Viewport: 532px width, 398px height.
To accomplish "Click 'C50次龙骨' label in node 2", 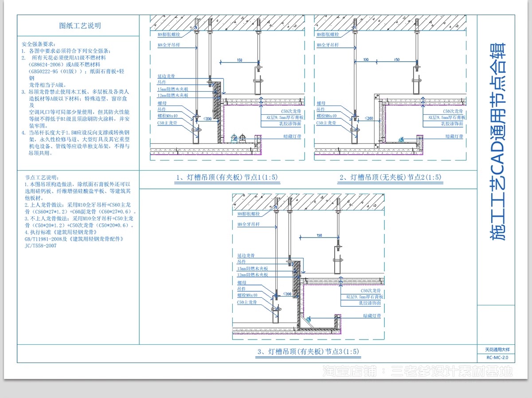I will click(x=453, y=111).
